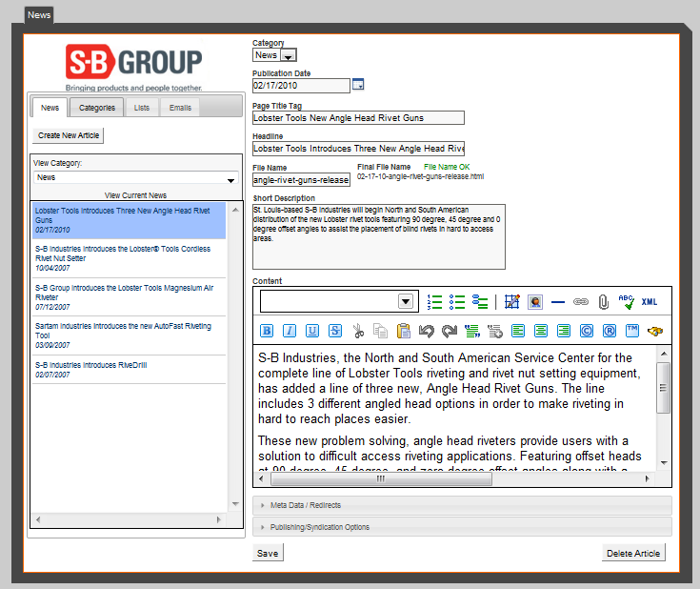
Task: Center-align text in the editor
Action: coord(541,331)
